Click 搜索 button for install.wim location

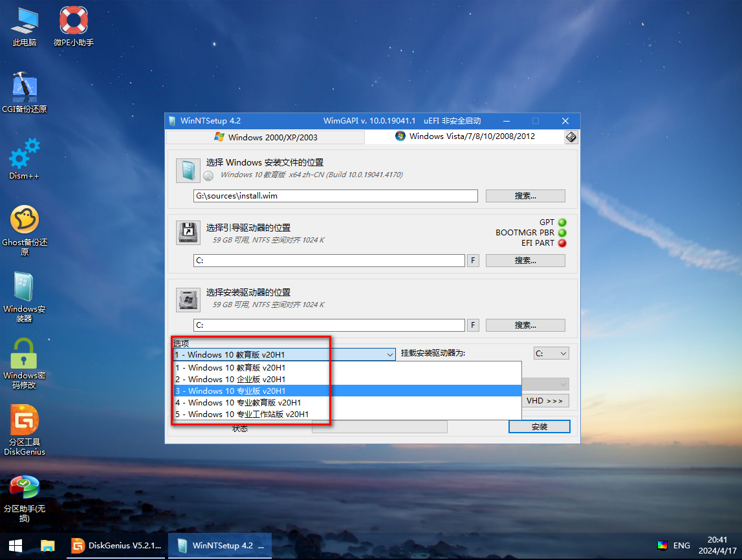[525, 196]
